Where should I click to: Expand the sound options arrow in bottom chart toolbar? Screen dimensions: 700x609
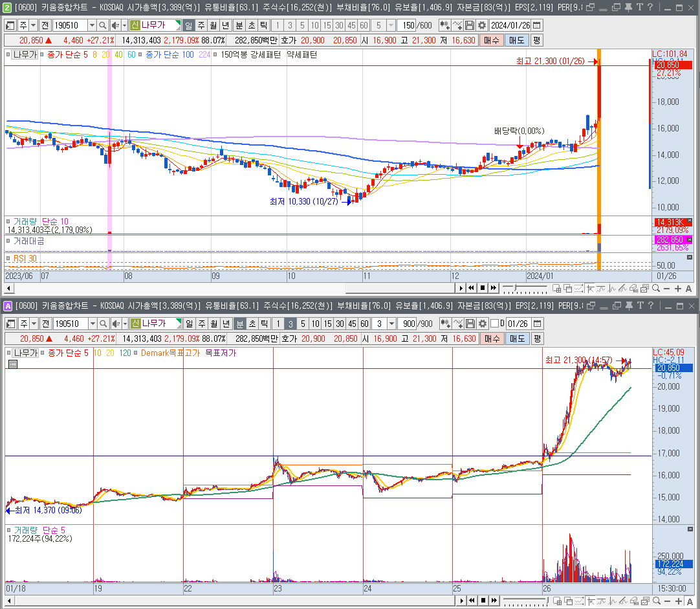126,324
